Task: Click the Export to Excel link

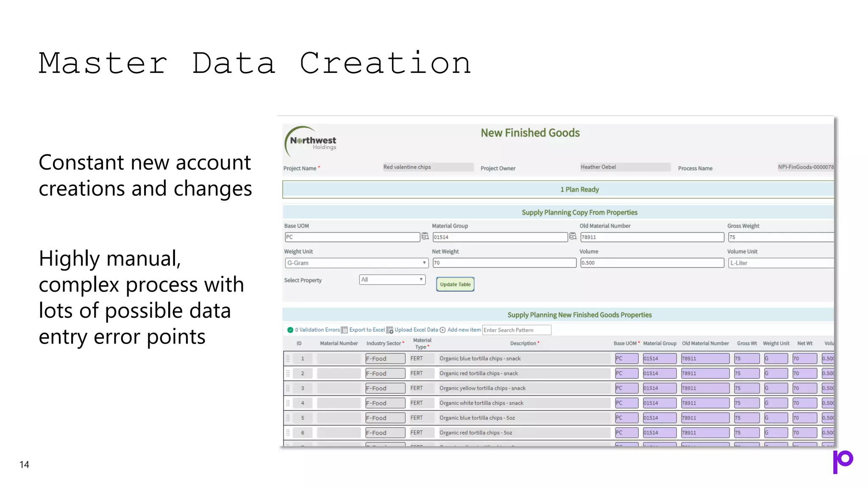Action: point(367,330)
